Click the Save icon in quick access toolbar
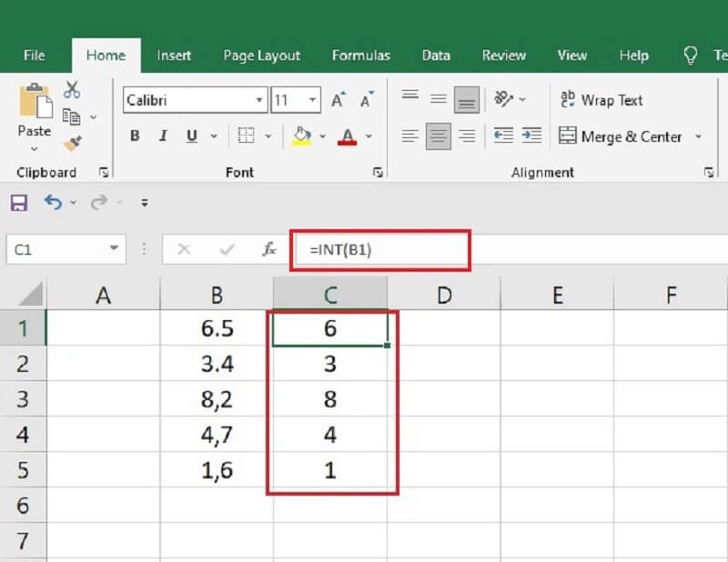Screen dimensions: 728x562 [x=18, y=203]
